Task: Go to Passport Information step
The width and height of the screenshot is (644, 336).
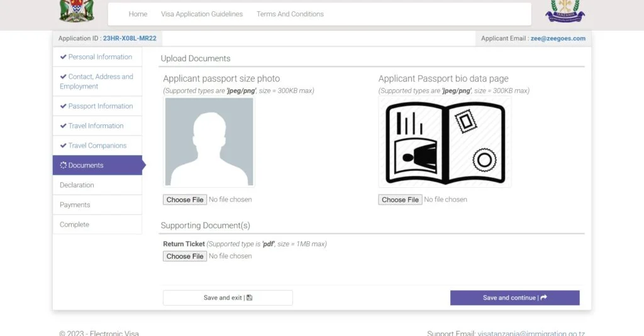Action: tap(100, 106)
